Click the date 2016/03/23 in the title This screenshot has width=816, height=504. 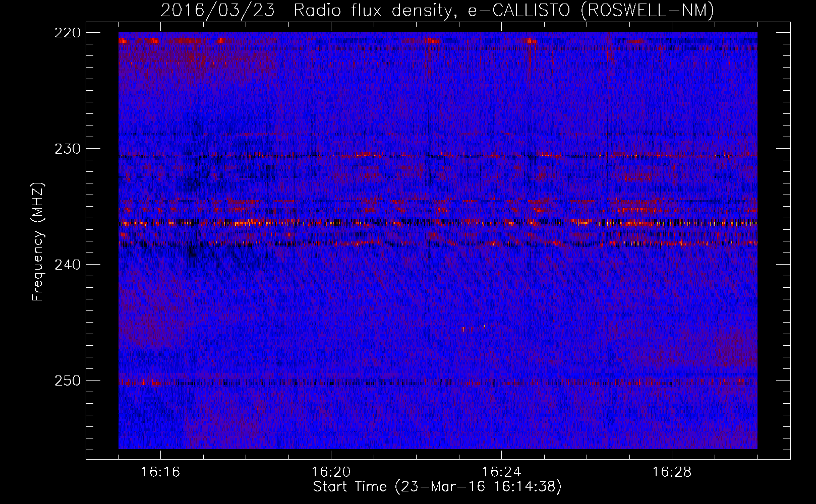(x=217, y=11)
